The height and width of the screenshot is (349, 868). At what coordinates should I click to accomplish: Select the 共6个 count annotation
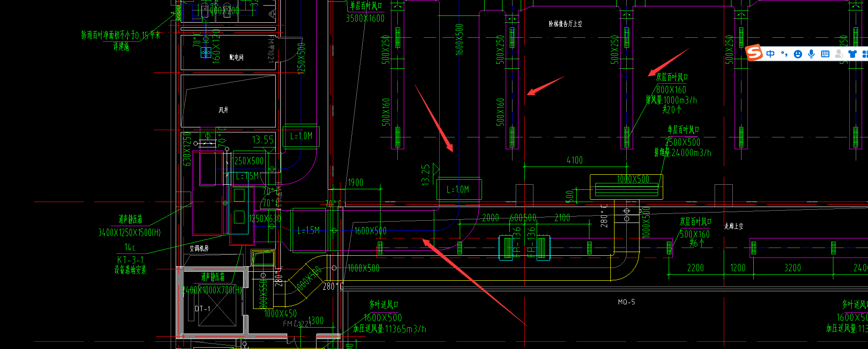[696, 243]
